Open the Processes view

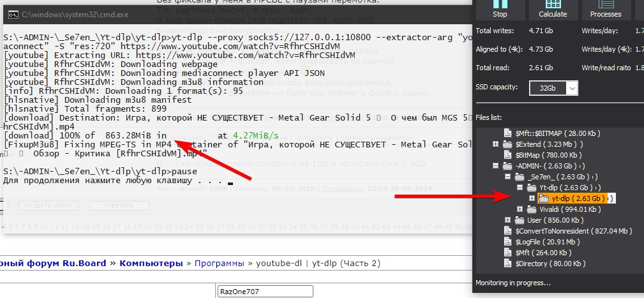click(x=606, y=10)
